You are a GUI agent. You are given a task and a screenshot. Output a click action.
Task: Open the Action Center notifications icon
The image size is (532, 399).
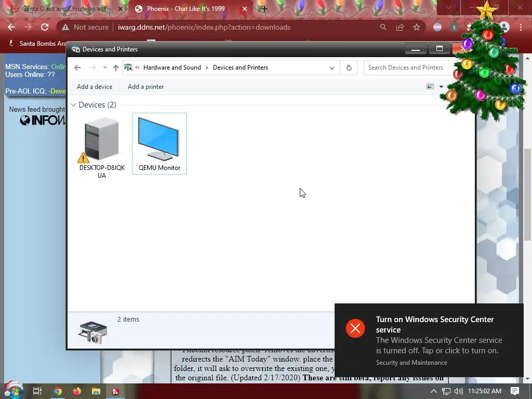515,391
